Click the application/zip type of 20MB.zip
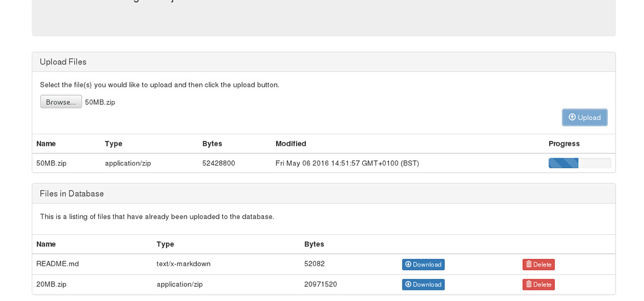 (180, 284)
